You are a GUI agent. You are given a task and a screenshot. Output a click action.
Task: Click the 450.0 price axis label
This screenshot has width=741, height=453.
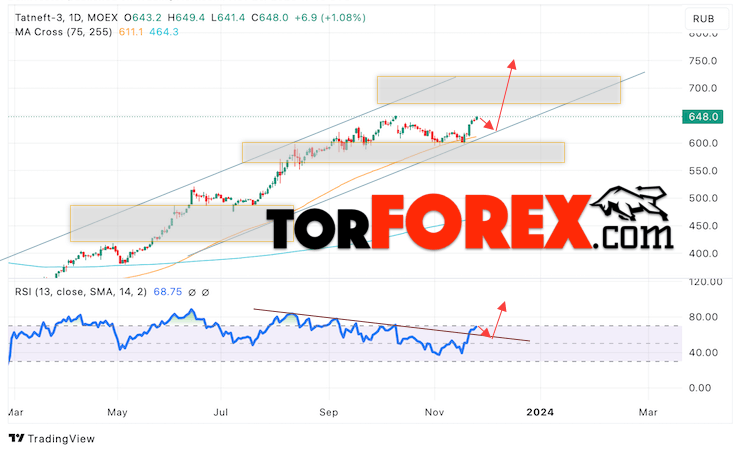pyautogui.click(x=703, y=226)
